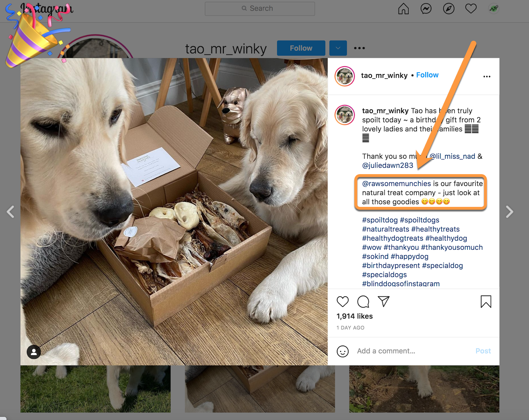Focus the Search field
The height and width of the screenshot is (420, 529).
[x=260, y=9]
